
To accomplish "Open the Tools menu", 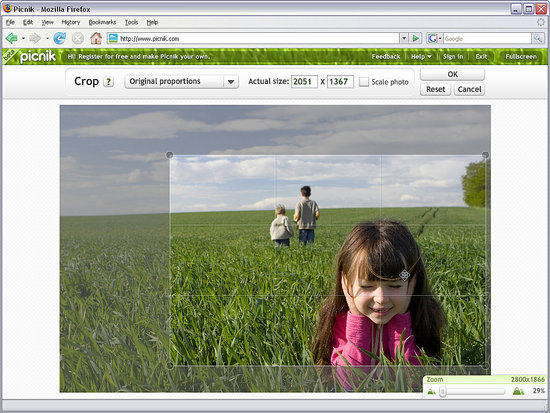I will pos(132,22).
